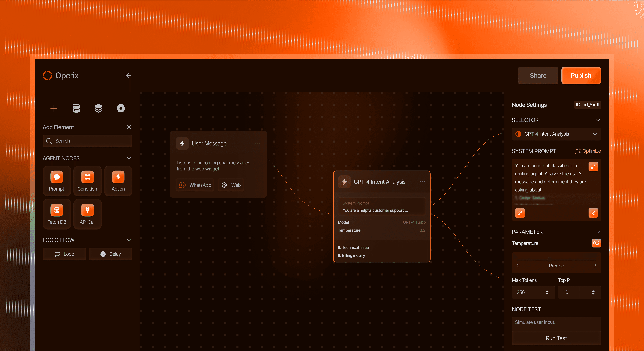The width and height of the screenshot is (644, 351).
Task: Click the node ID badge nd_8x9f
Action: [588, 105]
